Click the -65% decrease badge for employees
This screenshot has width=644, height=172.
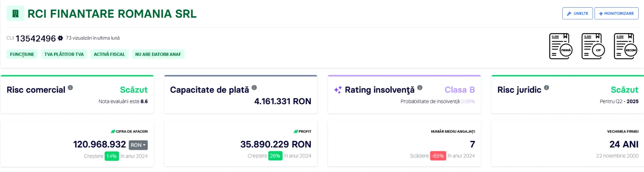point(438,156)
